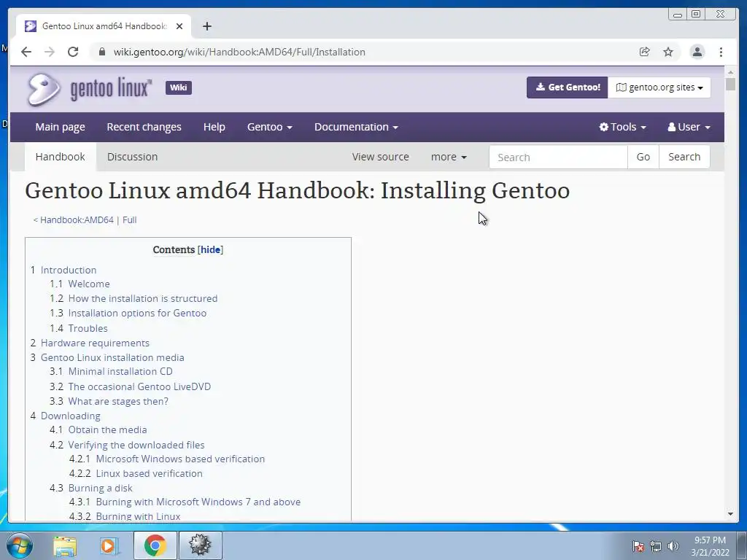Close the Gentoo Handbook browser tab
Image resolution: width=747 pixels, height=560 pixels.
click(x=179, y=26)
